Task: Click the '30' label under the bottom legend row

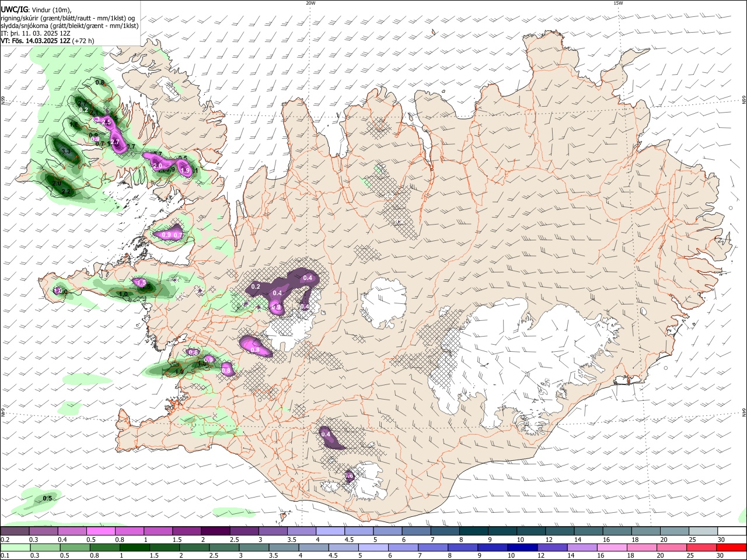Action: pyautogui.click(x=720, y=555)
